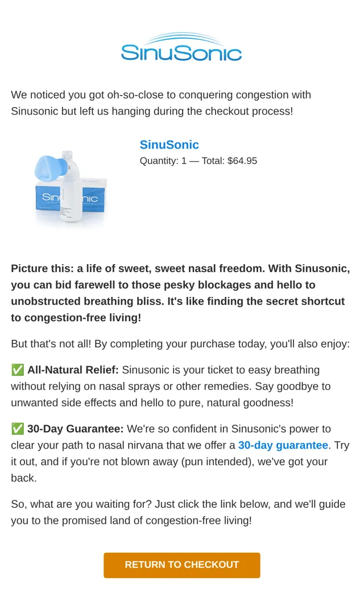Click the green checkmark beside 30-Day Guarantee
The height and width of the screenshot is (592, 364).
[x=18, y=429]
